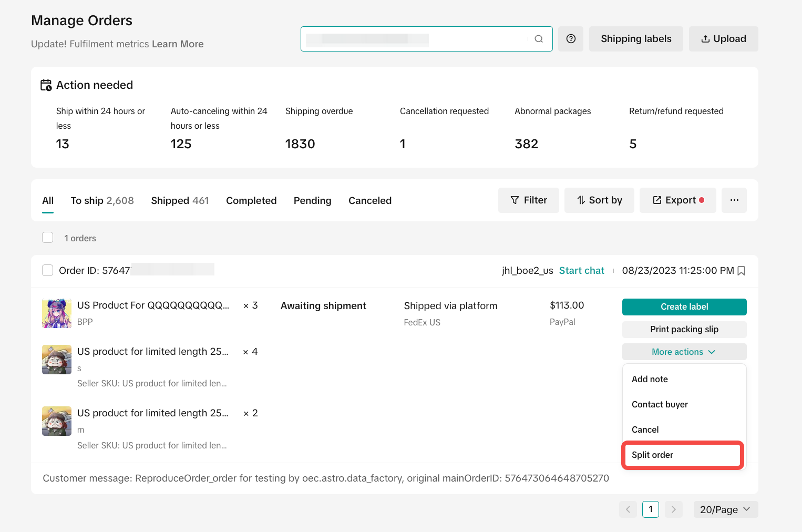Go to next page arrow

pos(674,509)
